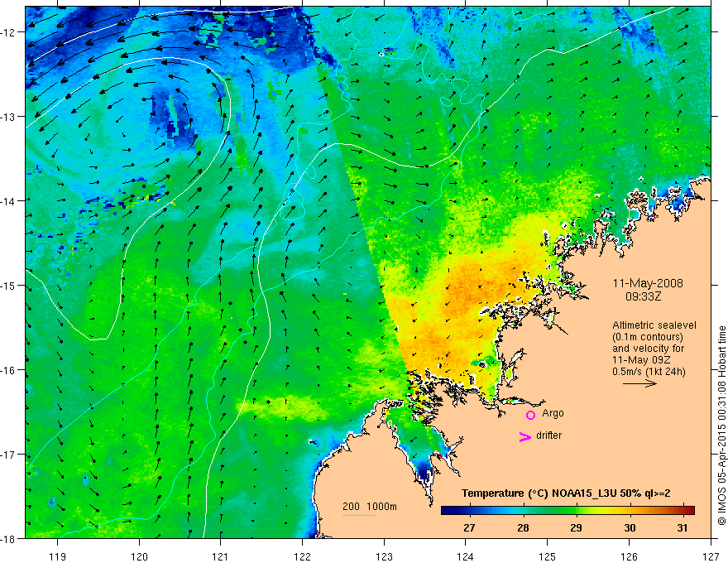
Task: Click the latitude axis label -15
Action: coord(9,286)
